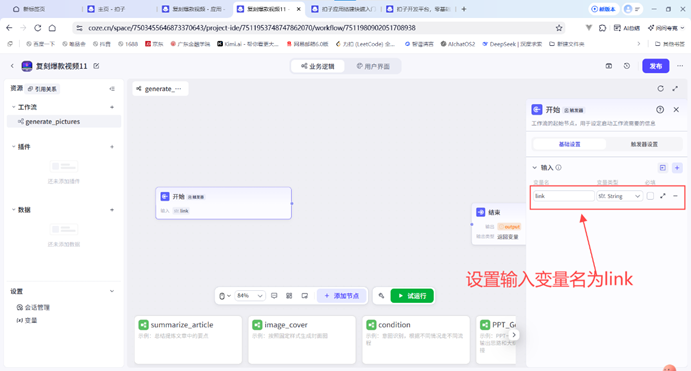Tick the 必填 required checkbox for link
Screen dimensions: 691x371
[650, 196]
